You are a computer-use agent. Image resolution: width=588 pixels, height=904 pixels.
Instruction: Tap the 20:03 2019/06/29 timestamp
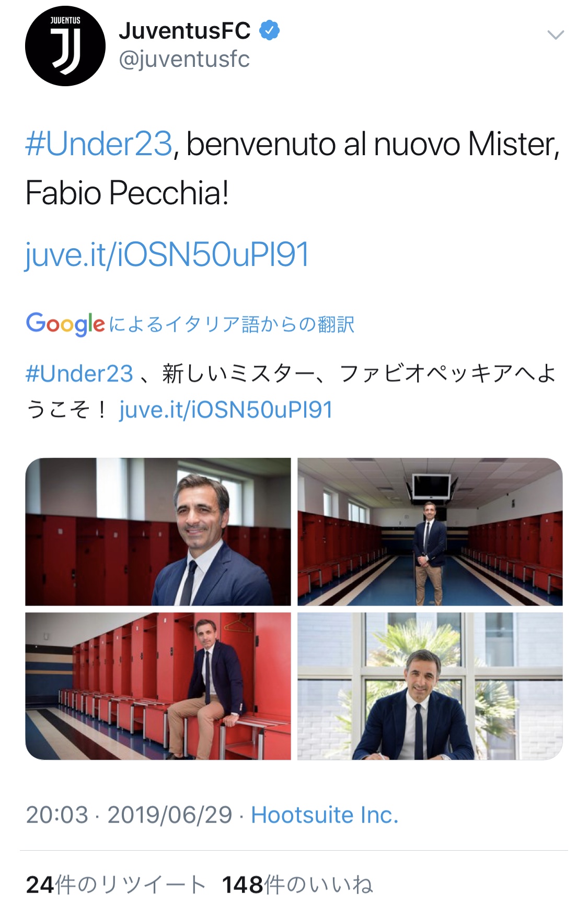129,815
